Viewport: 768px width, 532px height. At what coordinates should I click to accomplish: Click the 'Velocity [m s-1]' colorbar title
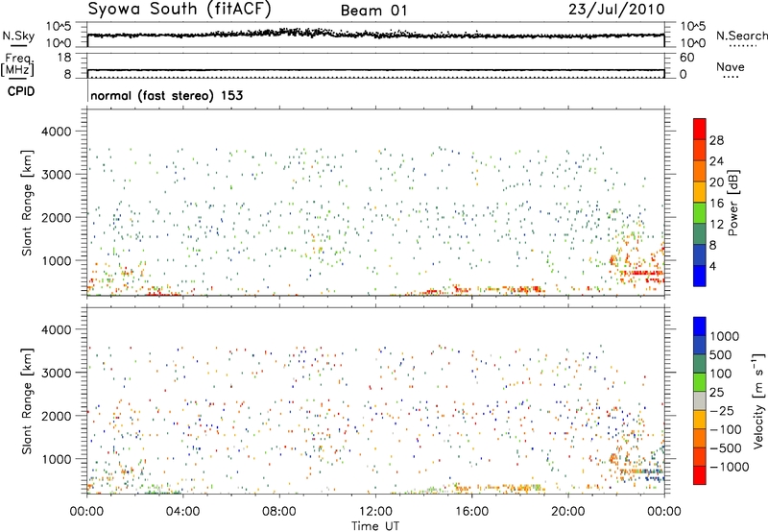(758, 400)
